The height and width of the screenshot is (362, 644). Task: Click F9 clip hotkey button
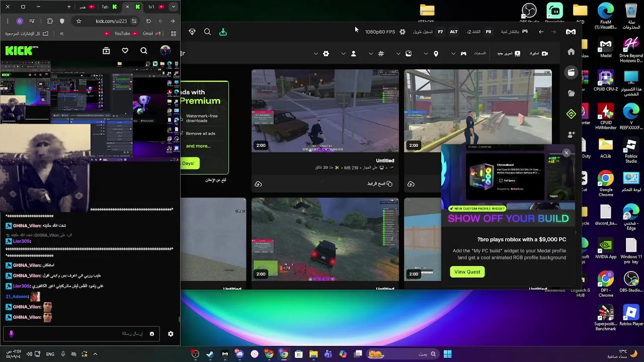click(488, 32)
